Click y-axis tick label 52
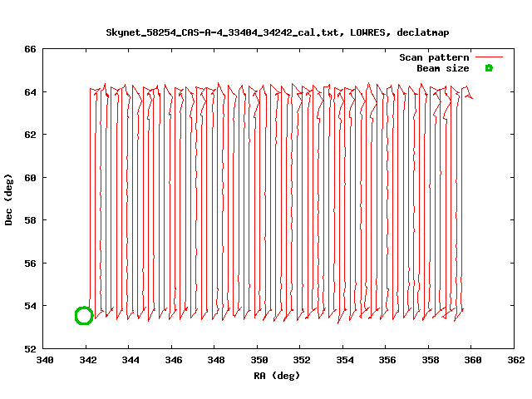 [30, 349]
